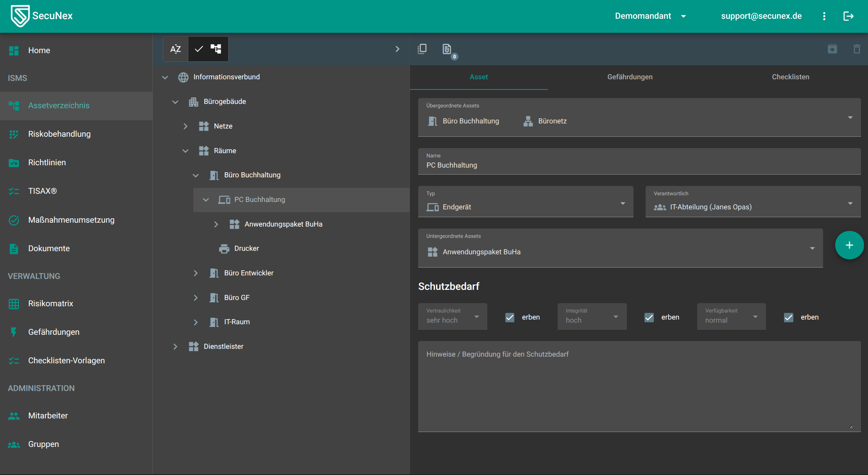Click the copy asset icon
Image resolution: width=868 pixels, height=475 pixels.
point(422,49)
